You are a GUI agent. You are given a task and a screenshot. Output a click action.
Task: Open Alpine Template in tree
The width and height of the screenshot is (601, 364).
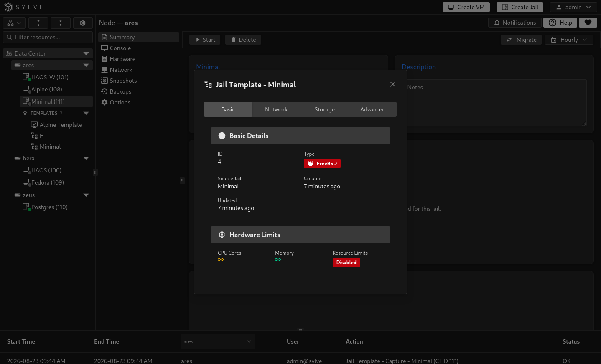tap(61, 125)
